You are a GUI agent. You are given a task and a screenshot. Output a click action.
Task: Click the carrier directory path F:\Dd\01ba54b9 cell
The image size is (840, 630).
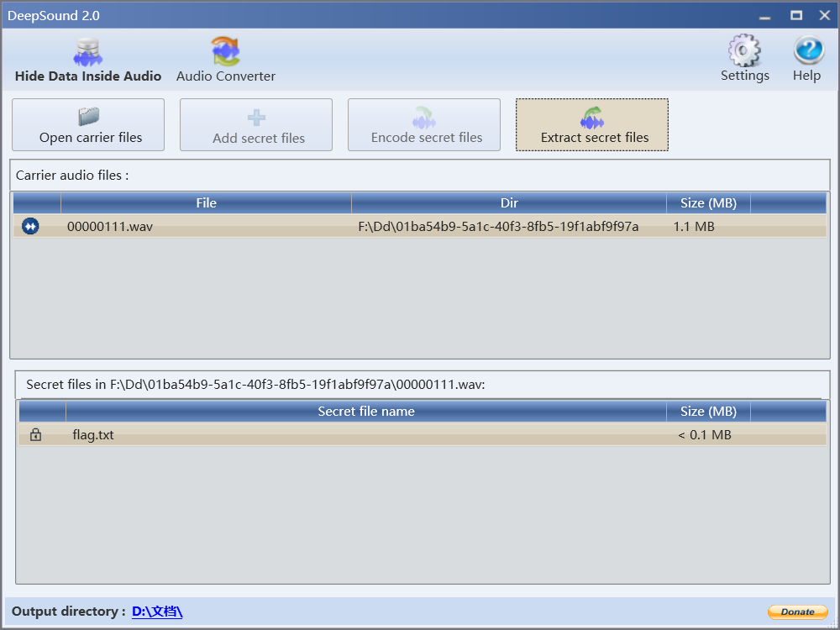(498, 227)
